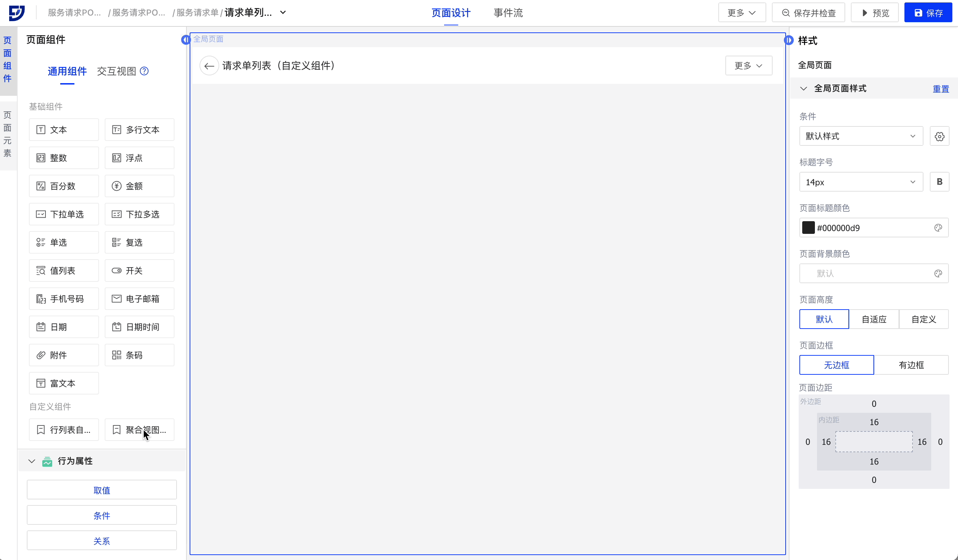
Task: Click the 页面元素 vertical sidebar tab
Action: click(x=8, y=134)
